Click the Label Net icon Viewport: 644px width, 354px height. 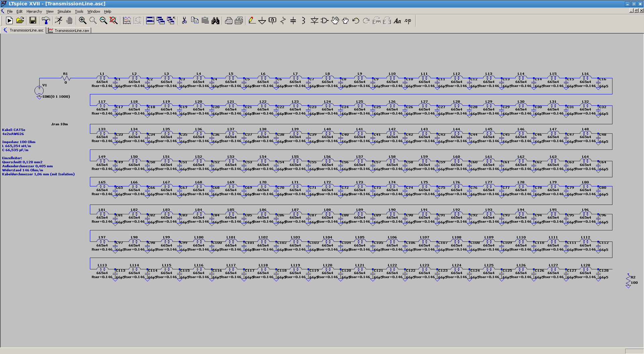click(273, 21)
